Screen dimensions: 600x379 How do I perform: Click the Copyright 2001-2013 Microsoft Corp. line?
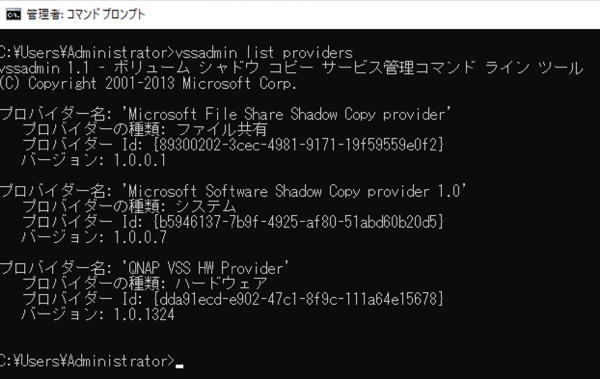pos(148,83)
